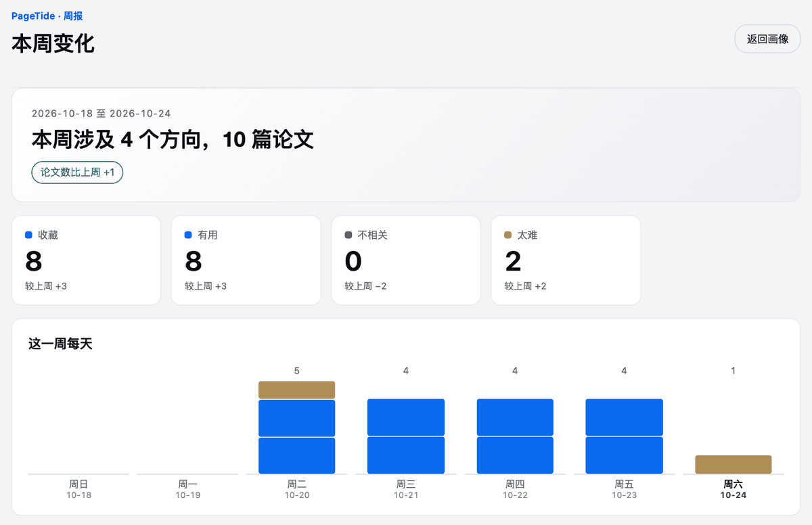Click the 本周变化 page title

[x=53, y=43]
